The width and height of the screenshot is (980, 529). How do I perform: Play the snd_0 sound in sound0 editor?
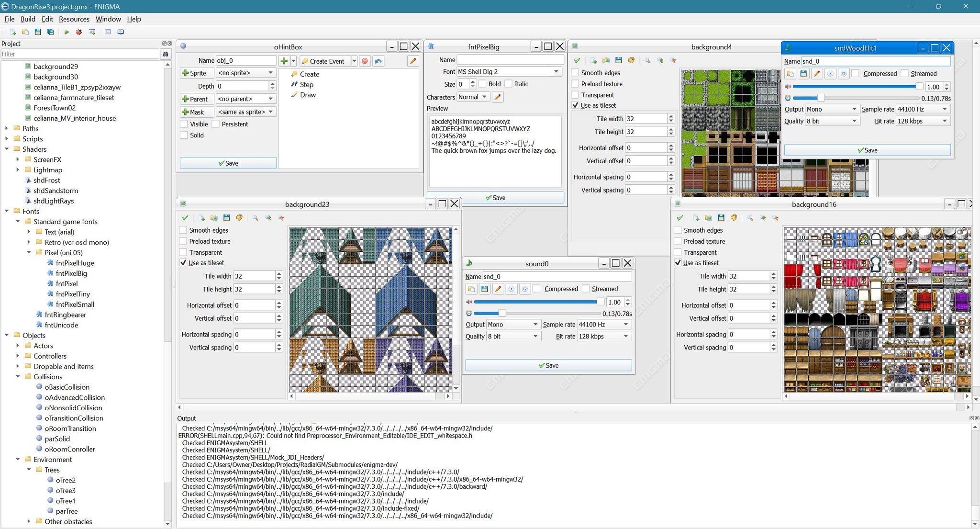512,289
